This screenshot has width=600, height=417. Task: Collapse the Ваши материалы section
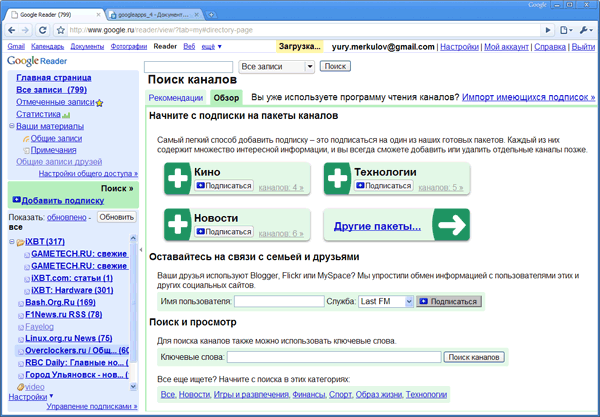[11, 125]
